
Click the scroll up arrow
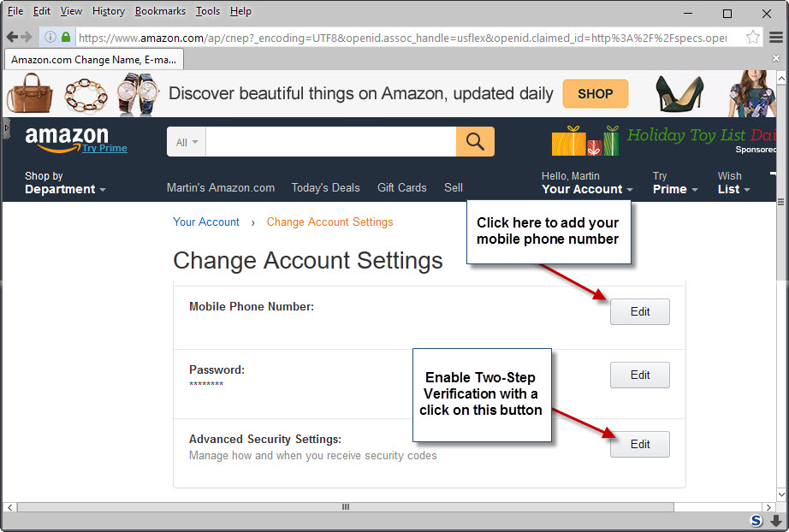click(781, 78)
